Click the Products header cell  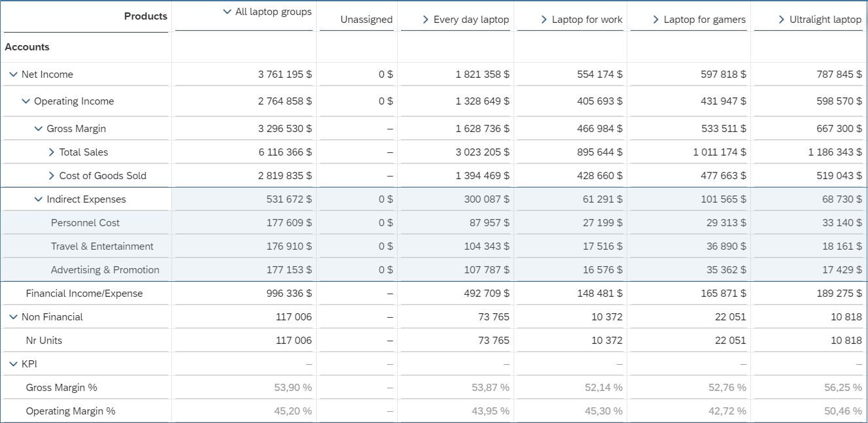146,16
